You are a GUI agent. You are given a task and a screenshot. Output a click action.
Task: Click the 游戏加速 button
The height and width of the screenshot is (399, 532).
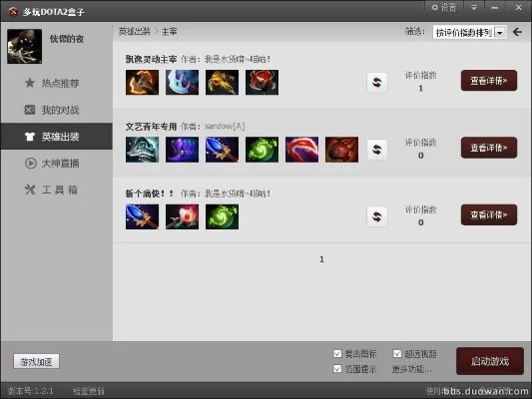(36, 362)
